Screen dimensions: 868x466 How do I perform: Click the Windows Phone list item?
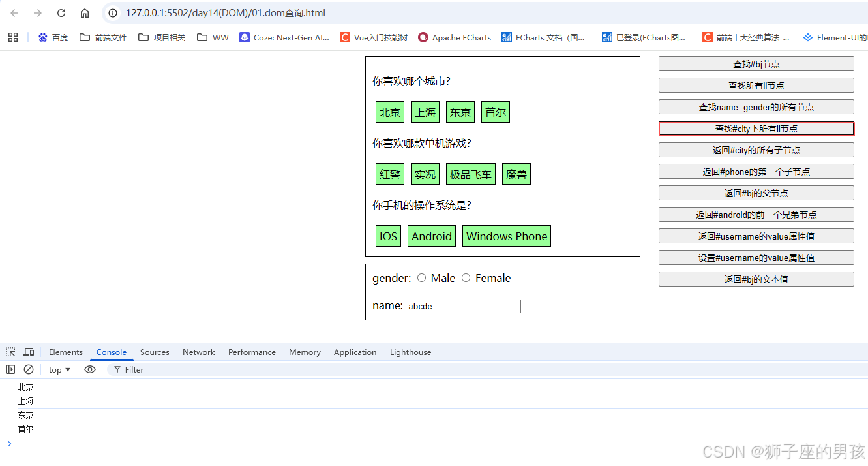507,236
